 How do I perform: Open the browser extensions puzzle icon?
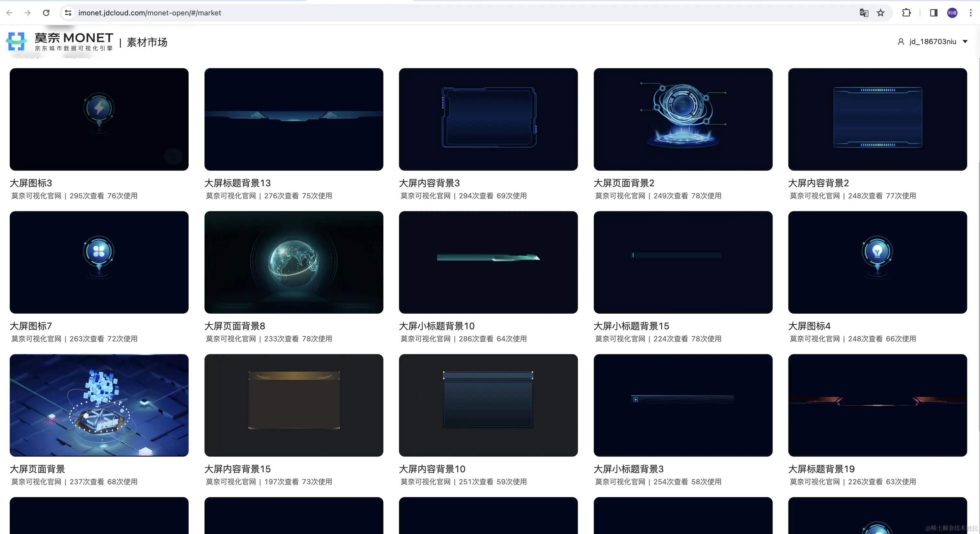pyautogui.click(x=906, y=13)
